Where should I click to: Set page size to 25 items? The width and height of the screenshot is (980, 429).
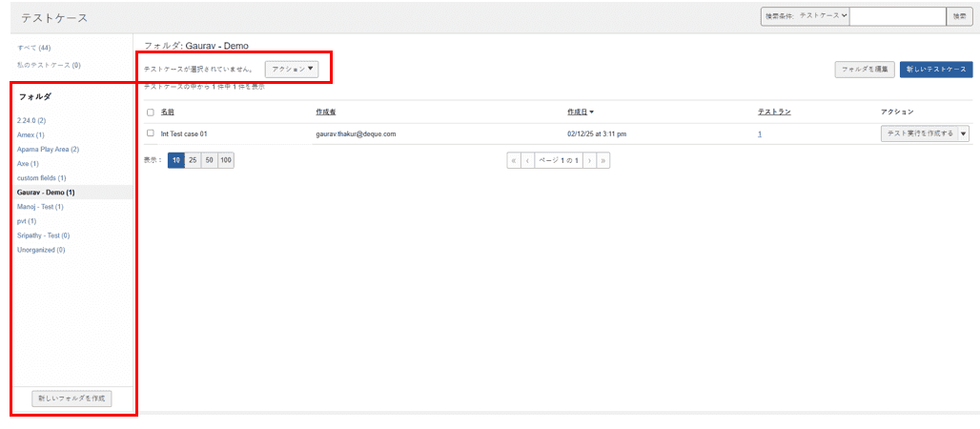point(193,160)
